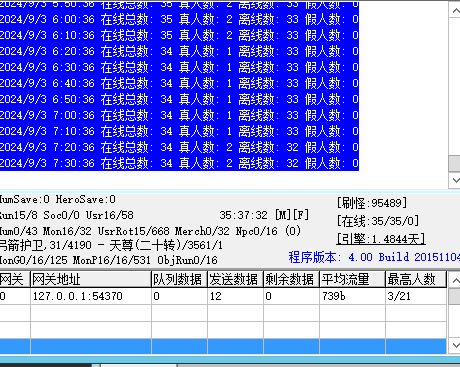Screen dimensions: 460x367
Task: Click the 剩余数据 column header
Action: (291, 279)
